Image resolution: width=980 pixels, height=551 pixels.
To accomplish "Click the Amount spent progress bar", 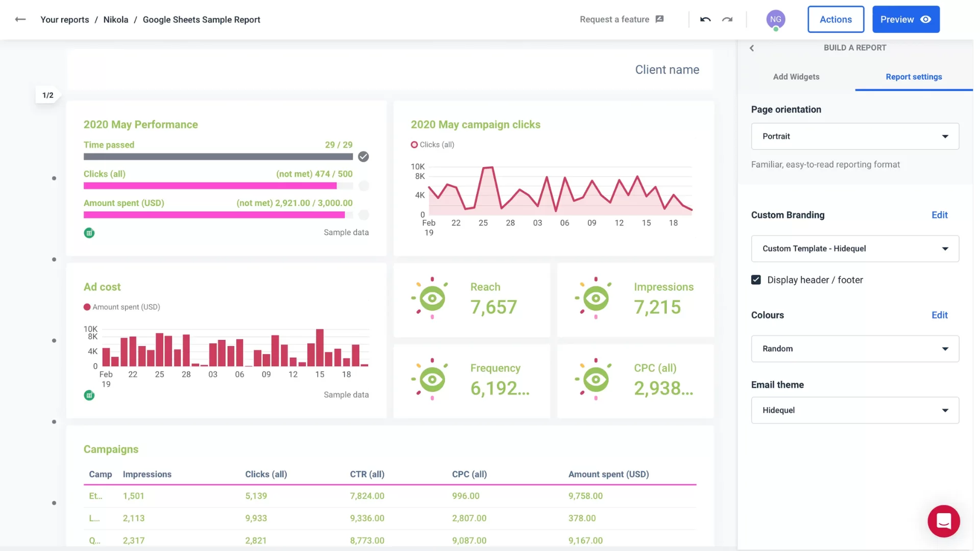I will [214, 215].
